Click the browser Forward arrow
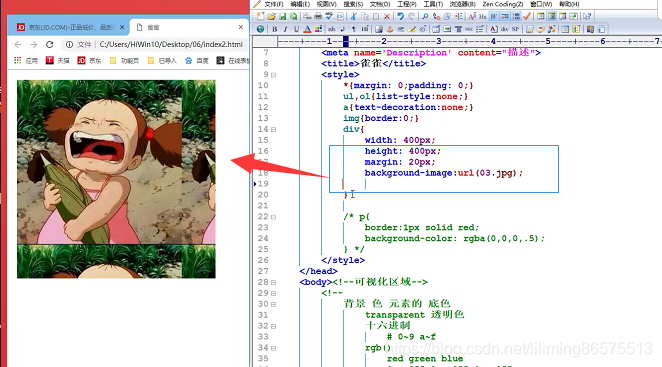662x367 pixels. point(34,44)
